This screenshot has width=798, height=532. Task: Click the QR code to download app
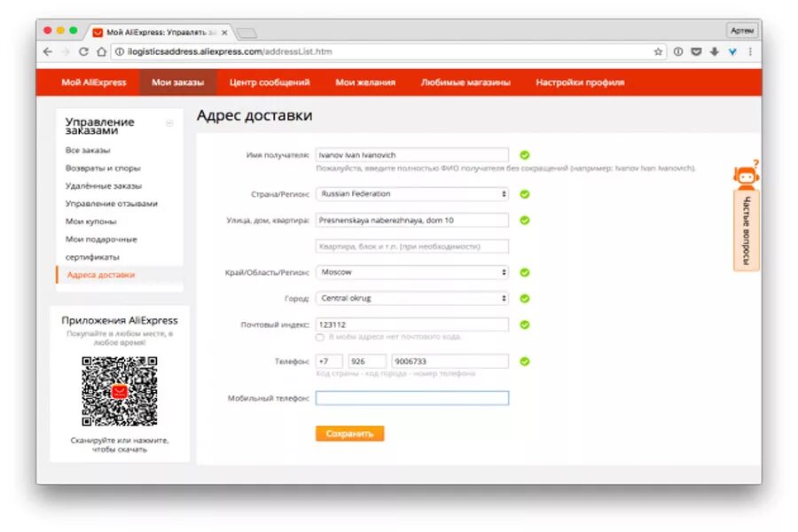(120, 391)
